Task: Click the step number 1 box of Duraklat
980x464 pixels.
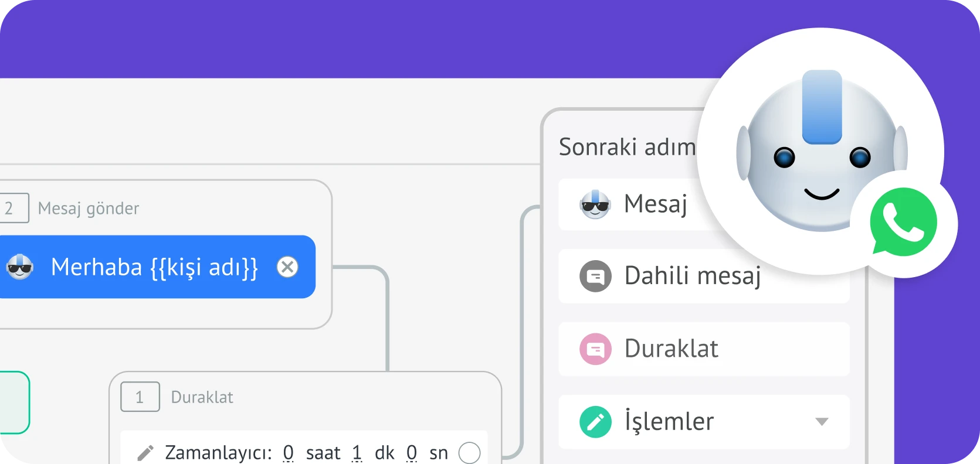Action: pos(140,397)
